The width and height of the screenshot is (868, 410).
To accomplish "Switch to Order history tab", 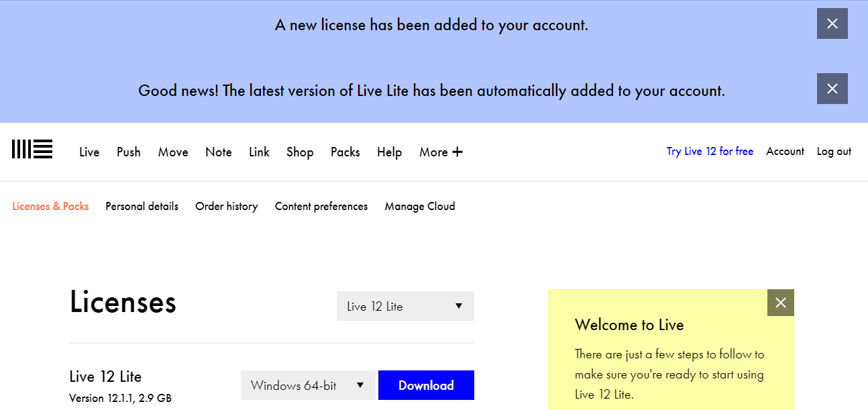I will (226, 206).
